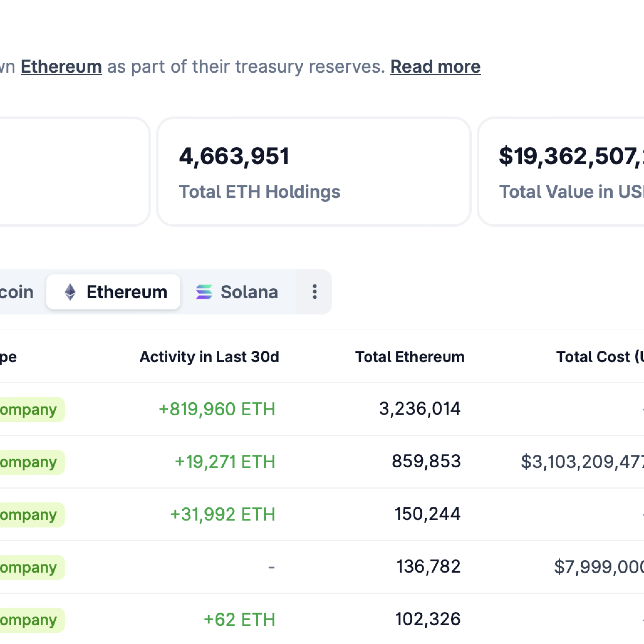
Task: Click the Total ETH Holdings card
Action: 314,172
